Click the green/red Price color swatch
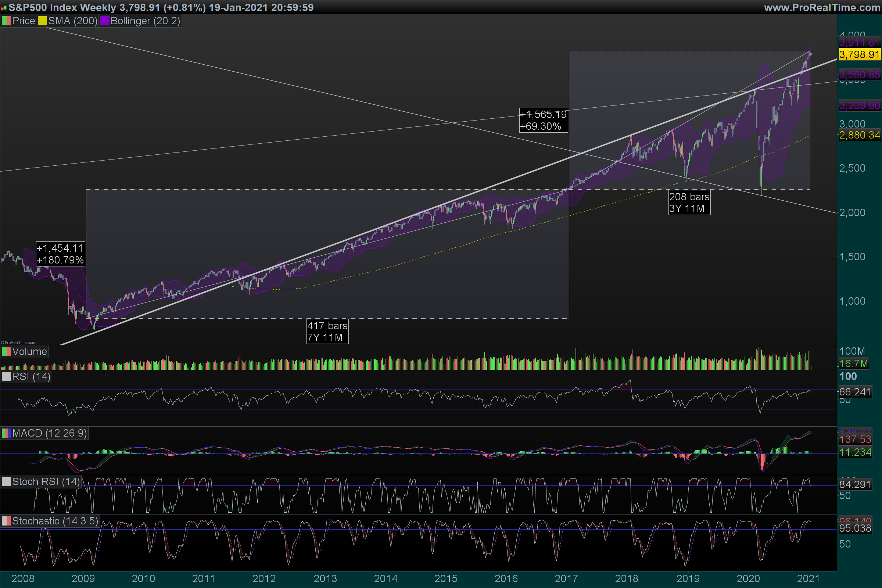The image size is (882, 588). (6, 21)
